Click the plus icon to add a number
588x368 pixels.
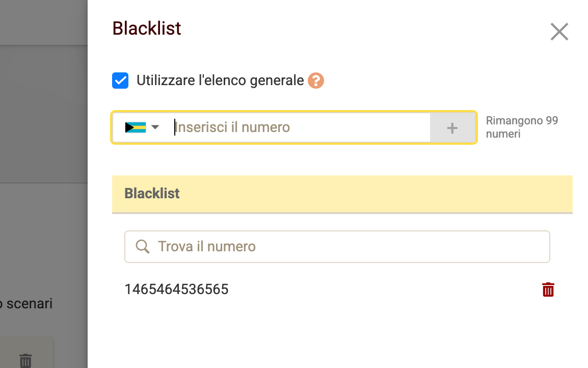[x=452, y=127]
